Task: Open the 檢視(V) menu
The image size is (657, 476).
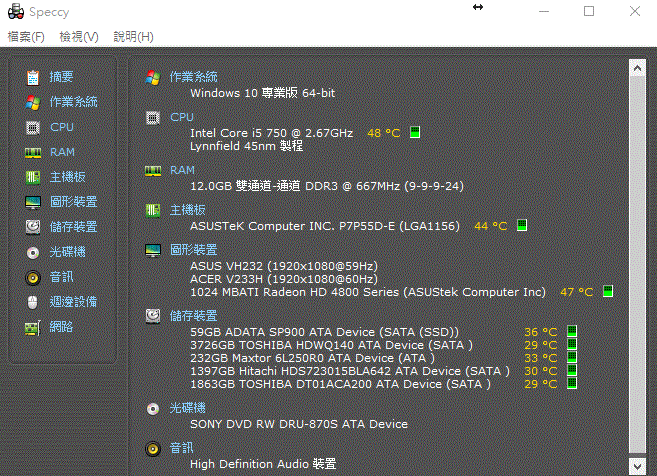Action: tap(79, 37)
